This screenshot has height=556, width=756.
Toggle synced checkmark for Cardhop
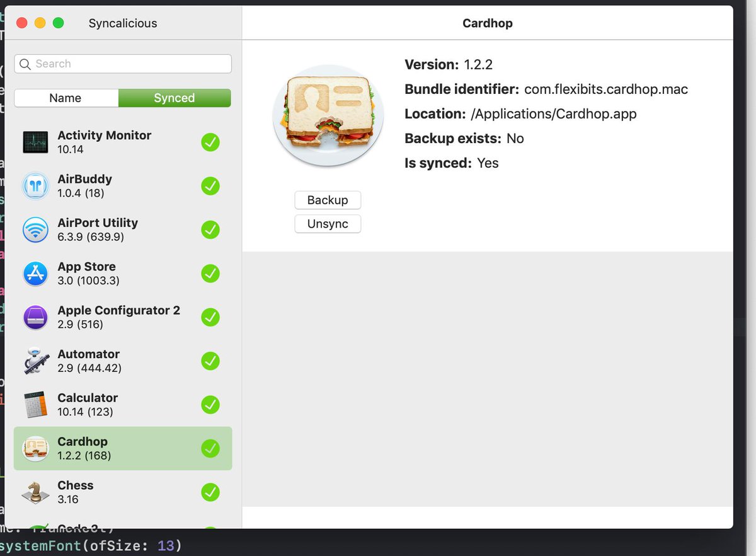tap(210, 448)
